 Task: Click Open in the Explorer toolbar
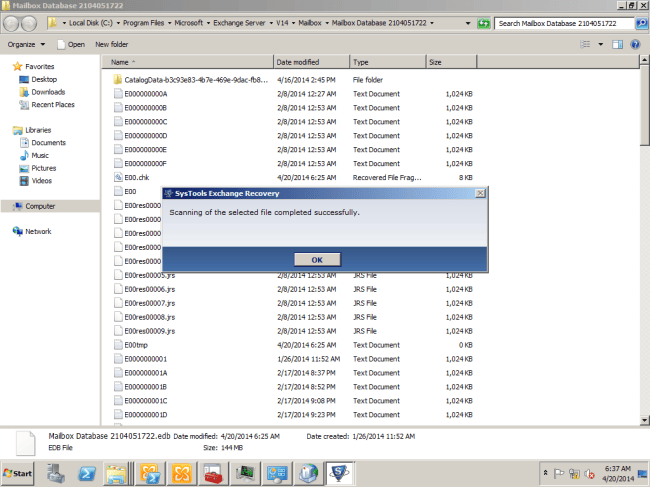point(71,44)
